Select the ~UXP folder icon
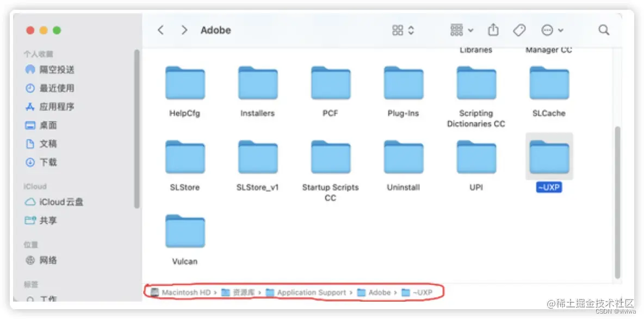 (x=549, y=157)
